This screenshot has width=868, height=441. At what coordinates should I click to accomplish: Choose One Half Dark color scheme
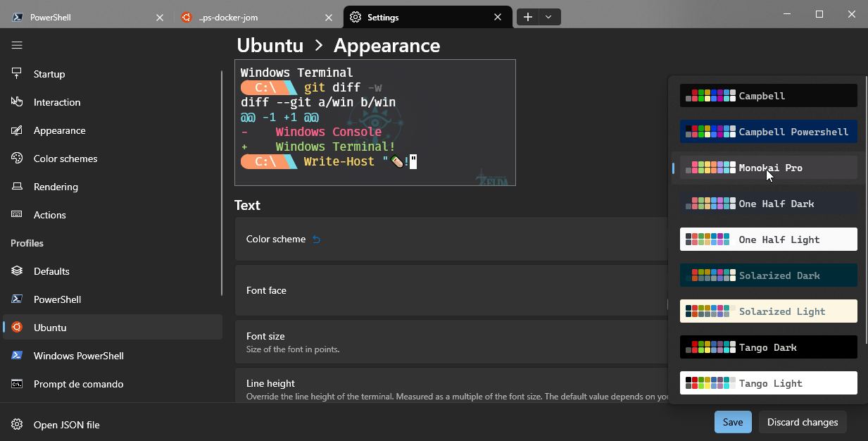[768, 204]
